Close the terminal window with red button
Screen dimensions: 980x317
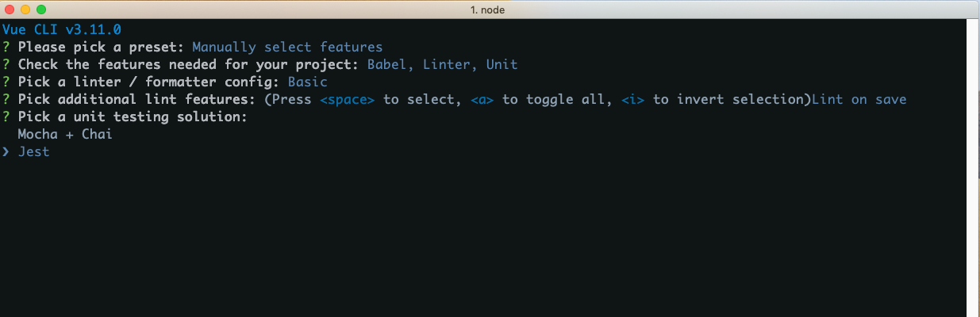pyautogui.click(x=10, y=10)
